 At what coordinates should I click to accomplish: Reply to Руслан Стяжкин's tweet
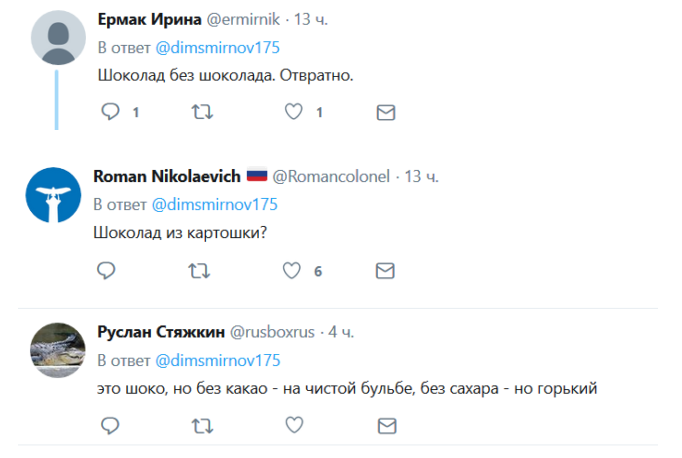pyautogui.click(x=110, y=427)
